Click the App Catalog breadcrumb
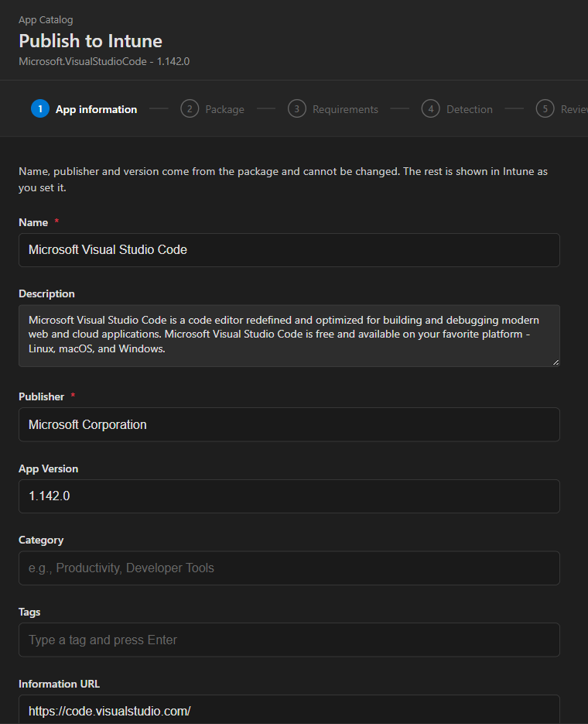 click(x=46, y=20)
